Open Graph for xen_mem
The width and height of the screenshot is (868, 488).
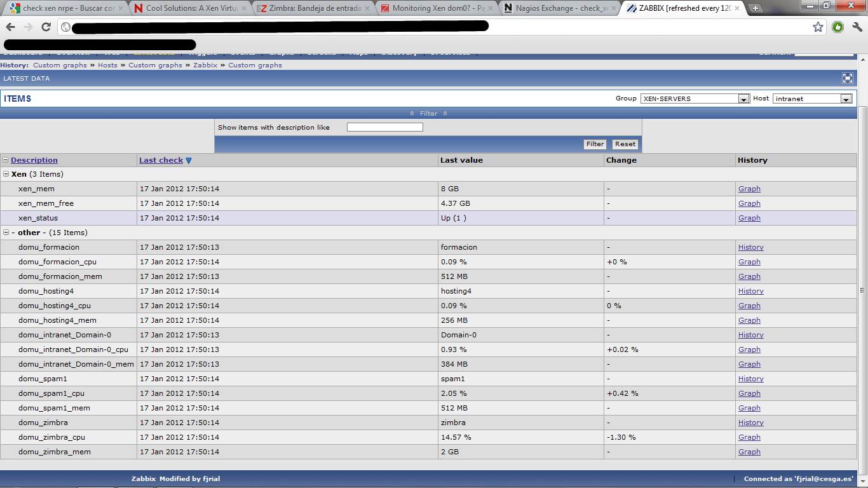(x=749, y=189)
